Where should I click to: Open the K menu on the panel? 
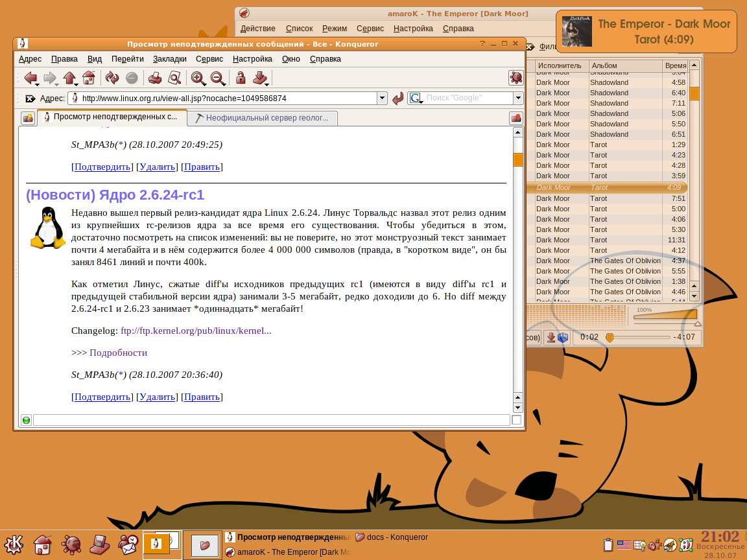pos(14,544)
